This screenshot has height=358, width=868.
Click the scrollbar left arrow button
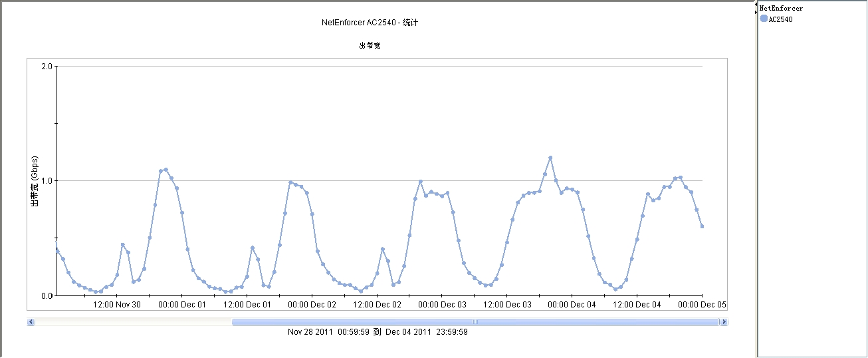31,322
